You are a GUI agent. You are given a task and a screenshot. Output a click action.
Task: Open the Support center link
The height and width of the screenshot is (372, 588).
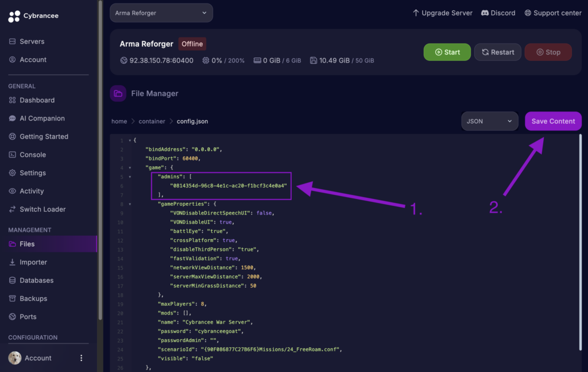coord(553,13)
